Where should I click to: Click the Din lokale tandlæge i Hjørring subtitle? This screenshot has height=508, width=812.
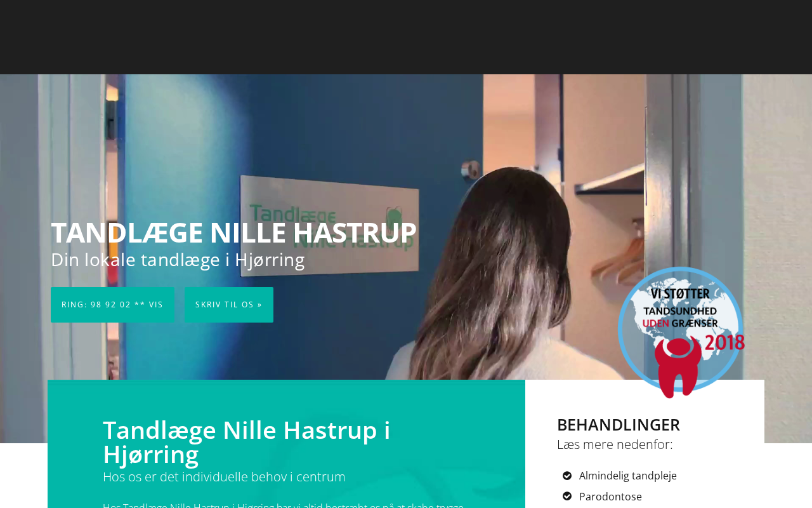178,260
